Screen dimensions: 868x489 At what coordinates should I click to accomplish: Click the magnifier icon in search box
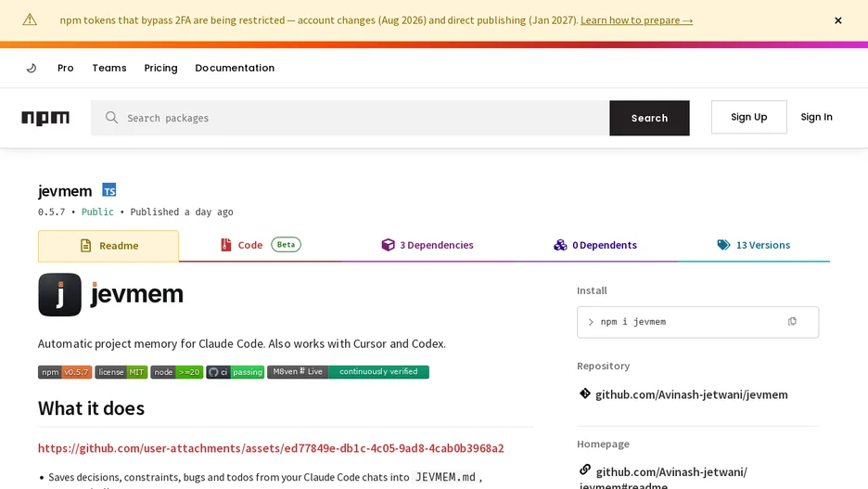(x=112, y=118)
